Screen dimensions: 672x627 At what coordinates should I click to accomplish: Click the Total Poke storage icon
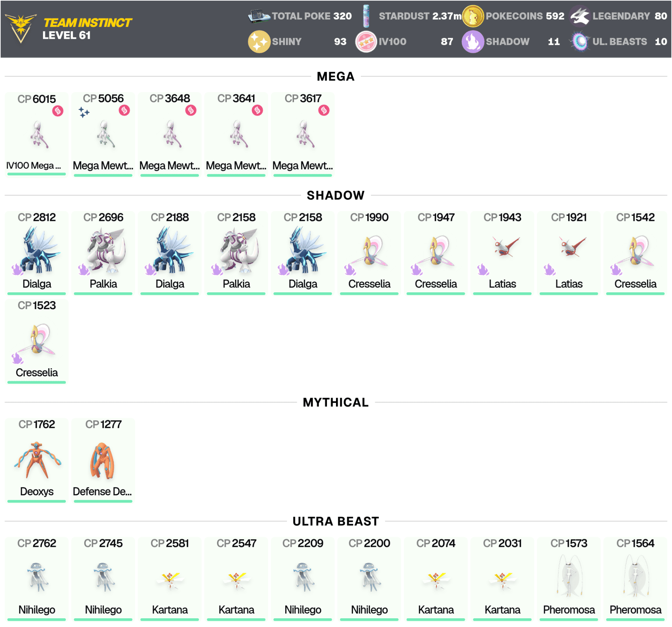259,16
